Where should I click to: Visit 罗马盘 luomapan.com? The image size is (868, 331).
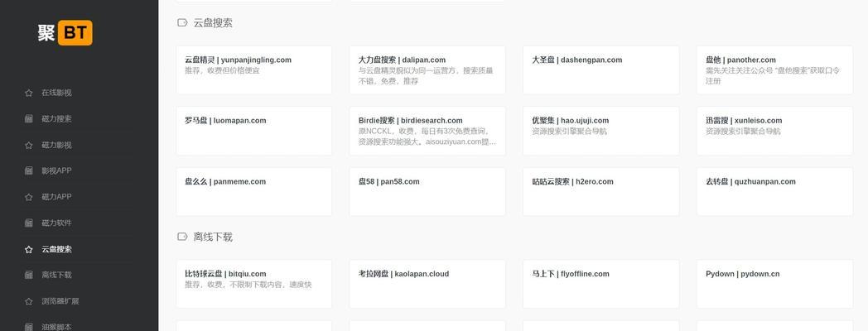254,131
